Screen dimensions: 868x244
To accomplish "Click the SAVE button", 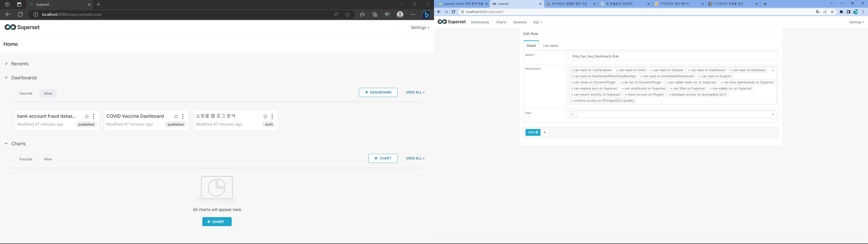I will [x=532, y=132].
